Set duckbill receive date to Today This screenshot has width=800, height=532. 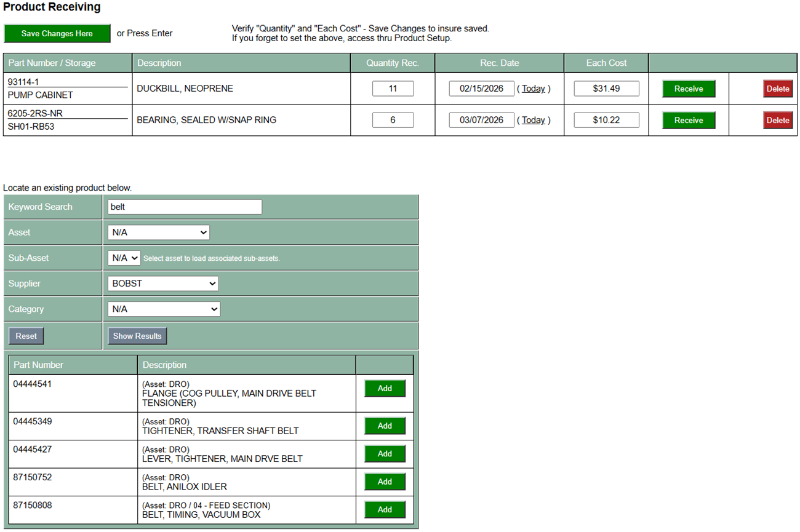(533, 89)
